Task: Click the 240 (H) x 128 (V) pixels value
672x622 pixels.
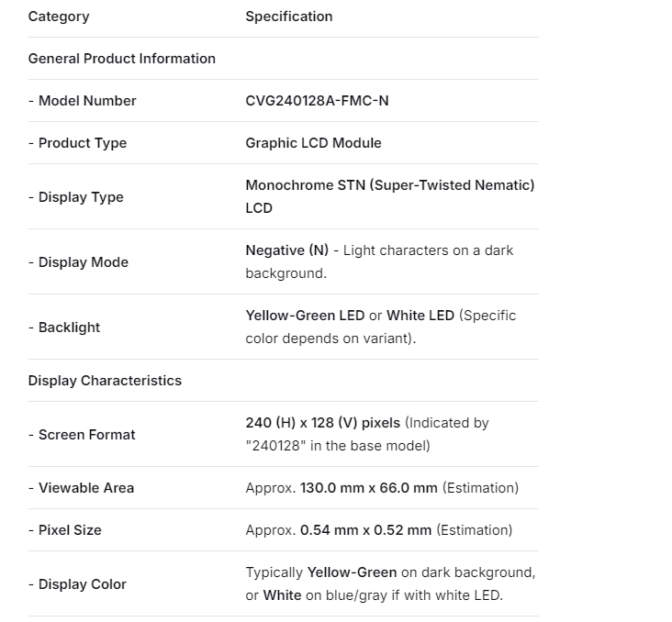Action: coord(322,423)
